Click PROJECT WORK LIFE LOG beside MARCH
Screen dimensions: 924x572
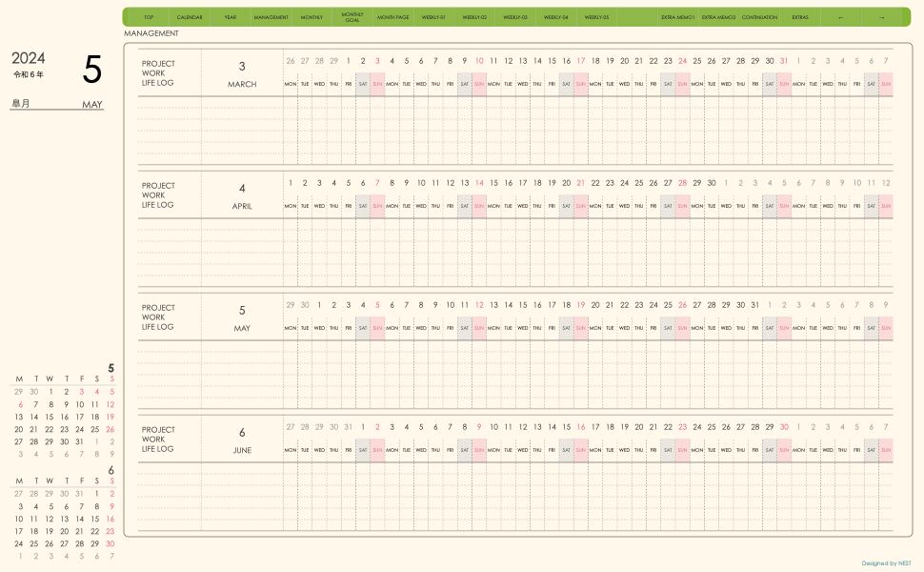158,73
